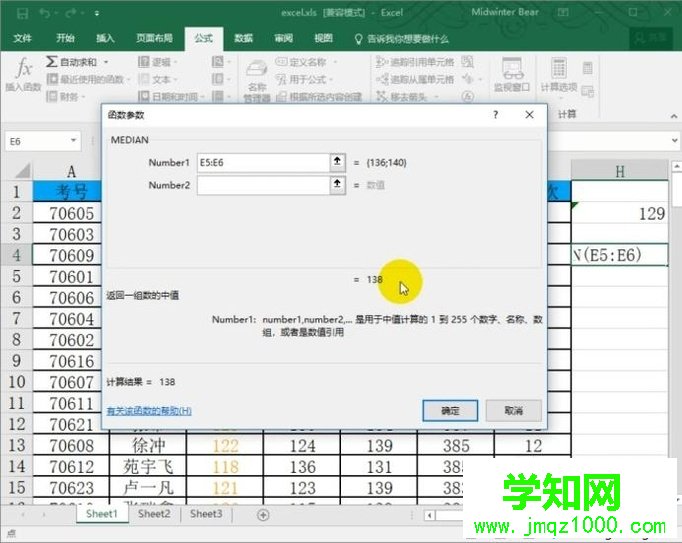Screen dimensions: 682x543
Task: Select row 9 header
Action: [x=17, y=361]
